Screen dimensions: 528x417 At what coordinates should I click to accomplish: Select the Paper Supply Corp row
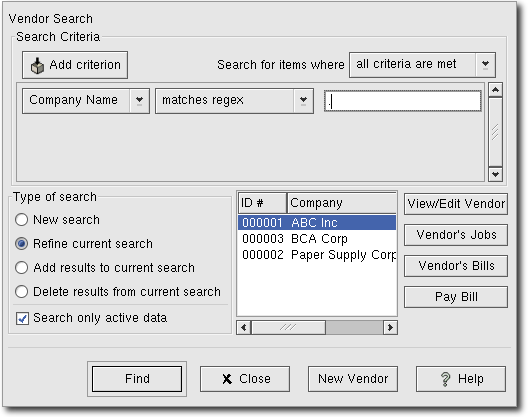(x=317, y=255)
